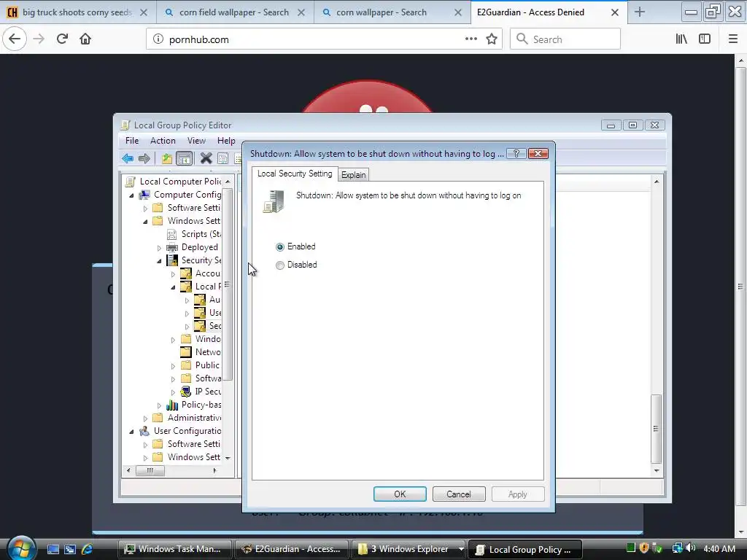Click Forward arrow in Group Policy toolbar
This screenshot has height=560, width=747.
(x=144, y=158)
